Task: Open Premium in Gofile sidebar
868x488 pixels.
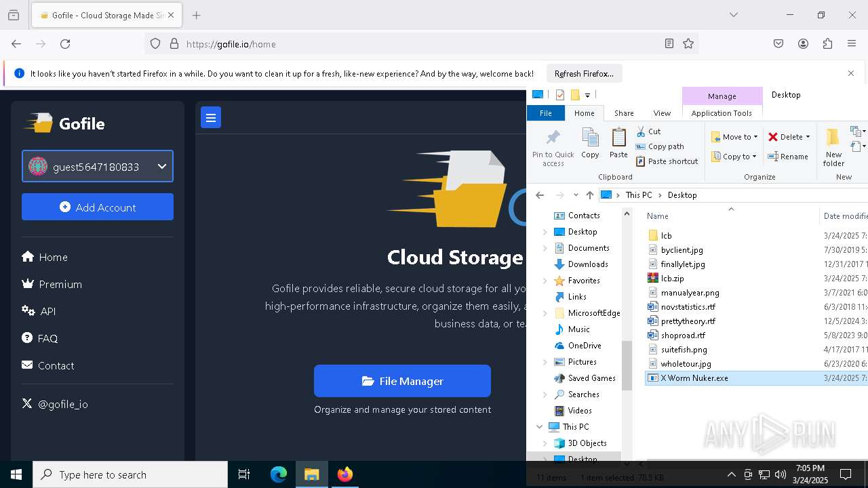Action: click(52, 284)
